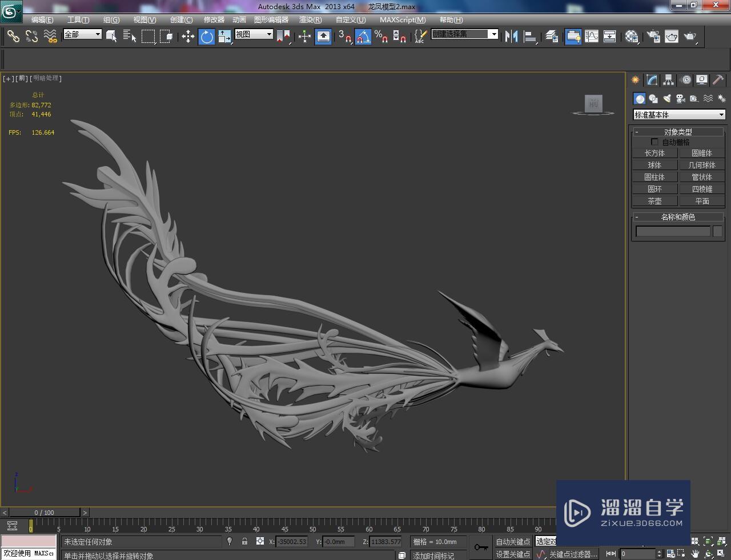The width and height of the screenshot is (731, 560).
Task: Click the Select and Link tool
Action: pos(13,37)
